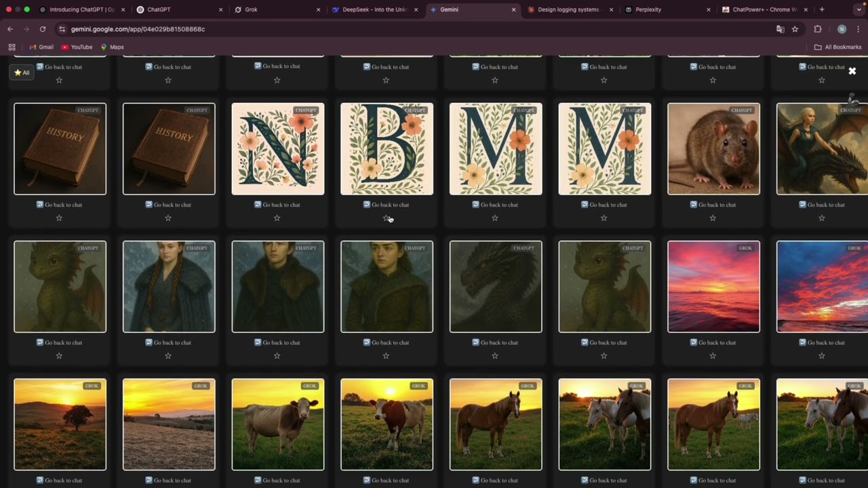868x488 pixels.
Task: Go back to chat under rat image
Action: coord(713,205)
